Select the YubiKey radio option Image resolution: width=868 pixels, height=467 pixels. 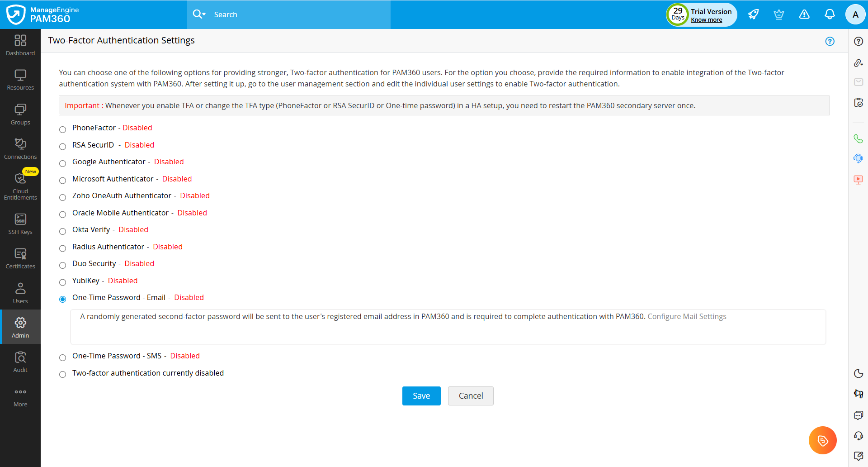tap(63, 282)
